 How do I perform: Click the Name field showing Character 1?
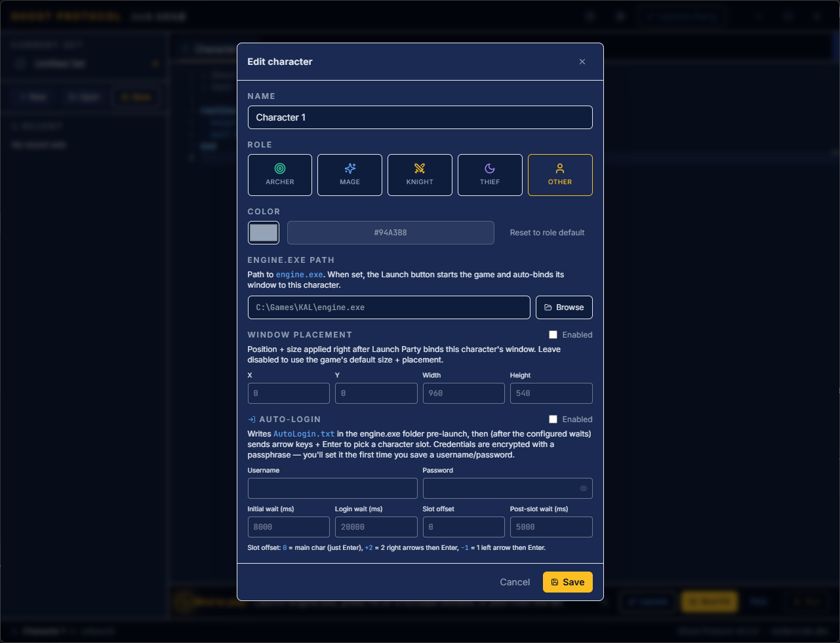point(420,117)
